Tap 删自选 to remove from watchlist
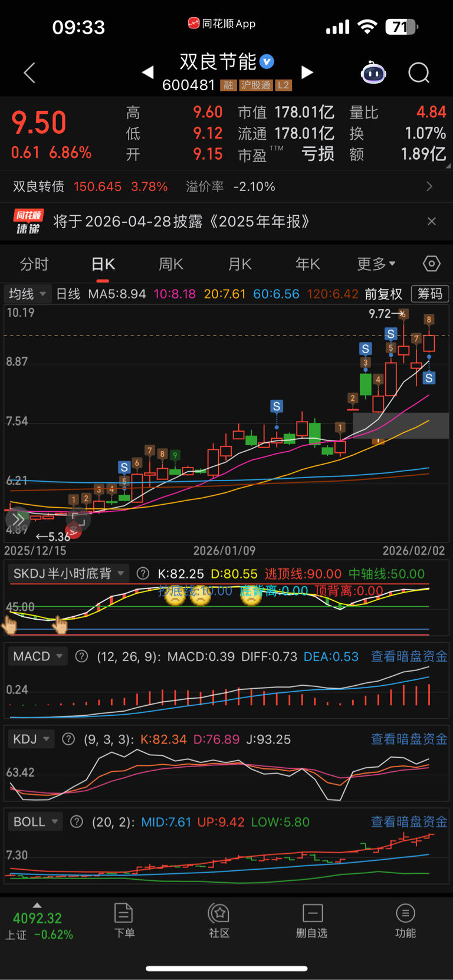This screenshot has width=453, height=980. [x=312, y=920]
